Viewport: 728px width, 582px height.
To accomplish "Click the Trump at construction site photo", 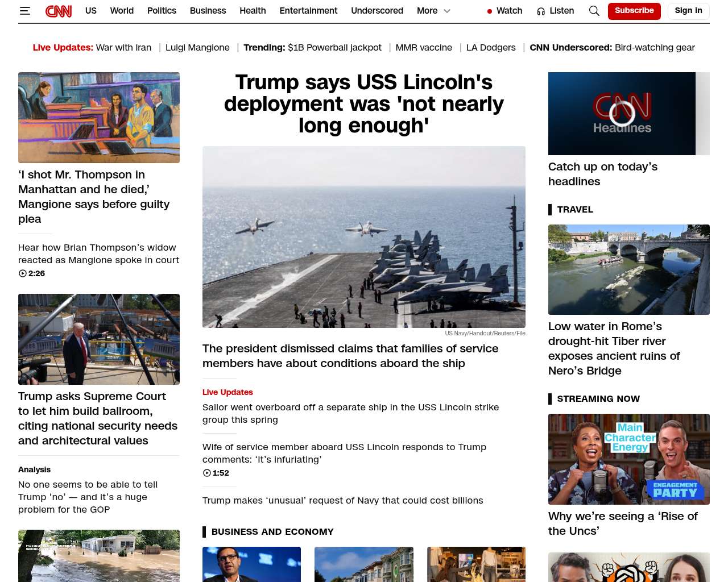I will [99, 339].
